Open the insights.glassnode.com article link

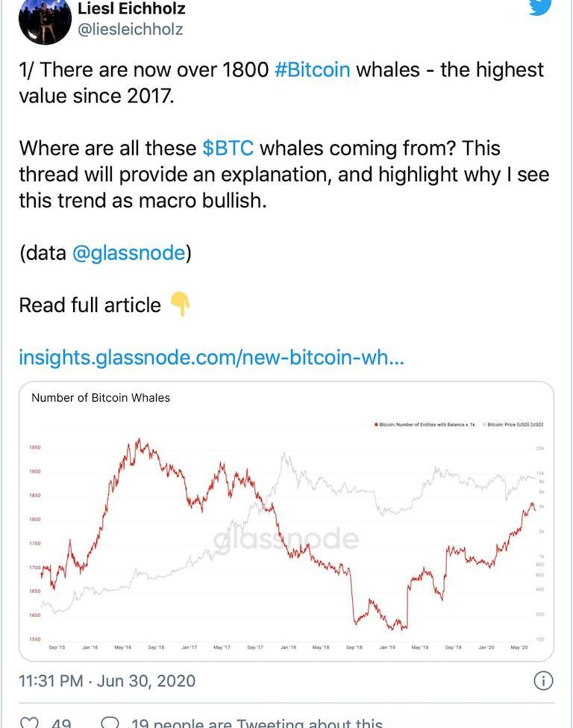(x=211, y=358)
